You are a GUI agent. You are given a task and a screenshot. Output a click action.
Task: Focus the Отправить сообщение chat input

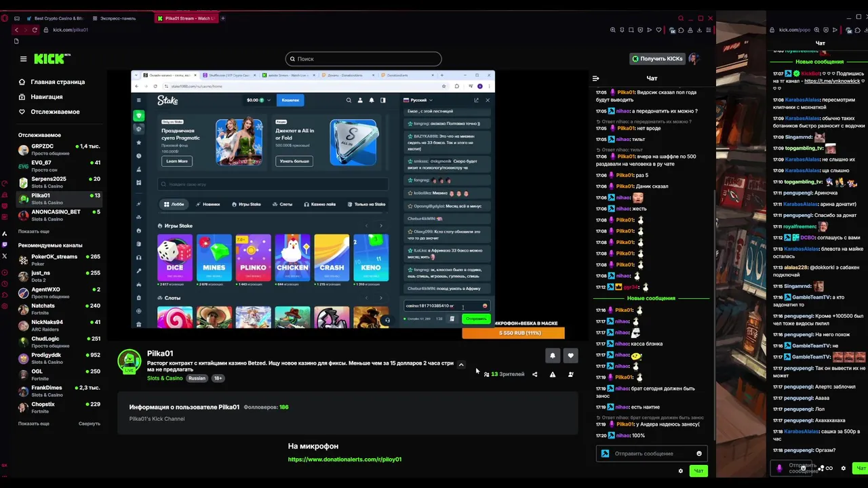click(651, 453)
